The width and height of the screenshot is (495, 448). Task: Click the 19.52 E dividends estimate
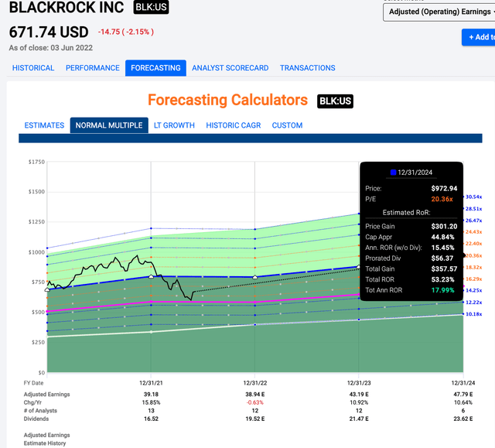pos(255,419)
